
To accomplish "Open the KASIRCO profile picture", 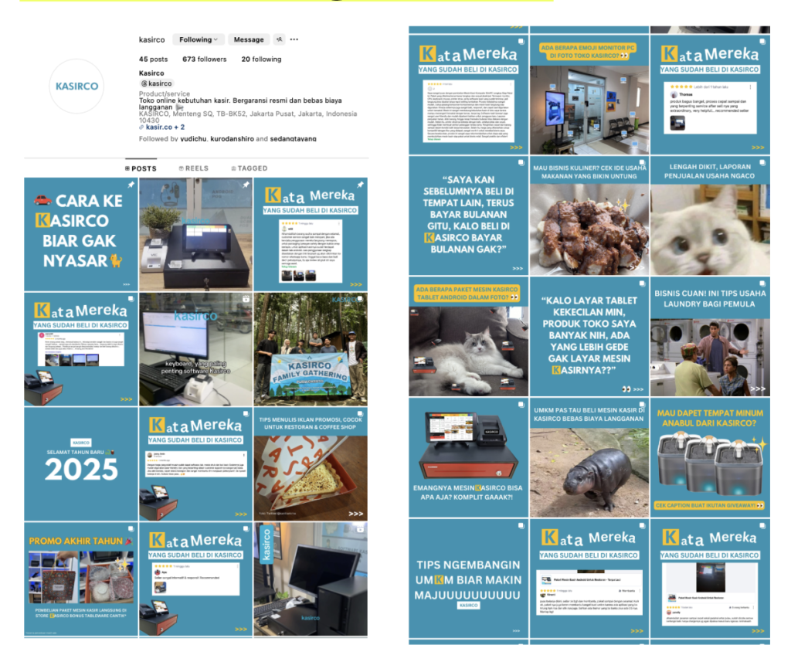I will [76, 87].
